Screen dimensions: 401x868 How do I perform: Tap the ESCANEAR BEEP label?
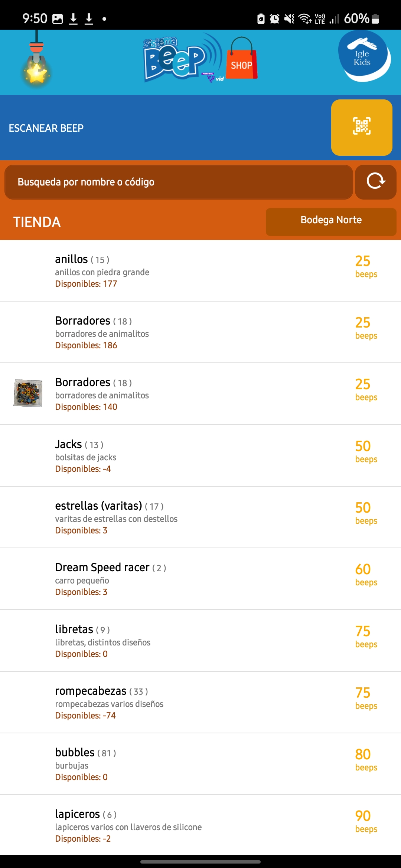point(46,128)
